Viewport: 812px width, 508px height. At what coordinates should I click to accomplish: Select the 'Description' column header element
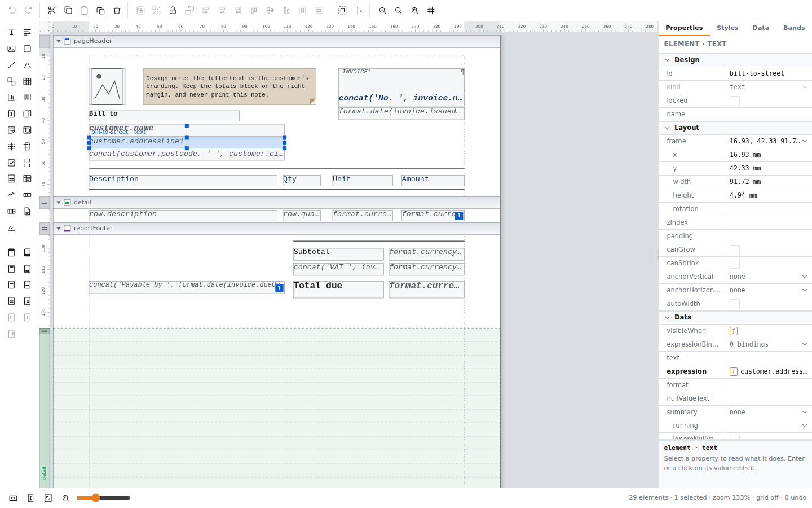click(183, 181)
